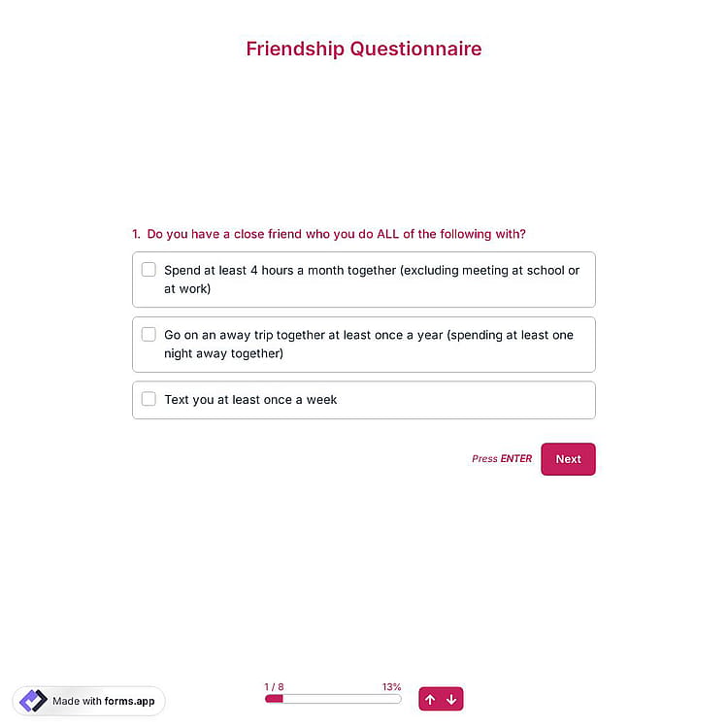
Task: Click the 'Press ENTER' hint text
Action: click(502, 458)
